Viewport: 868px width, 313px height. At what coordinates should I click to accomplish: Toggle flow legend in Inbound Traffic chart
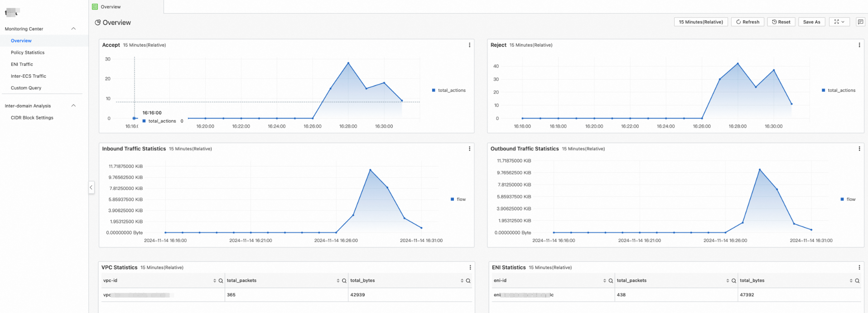458,199
